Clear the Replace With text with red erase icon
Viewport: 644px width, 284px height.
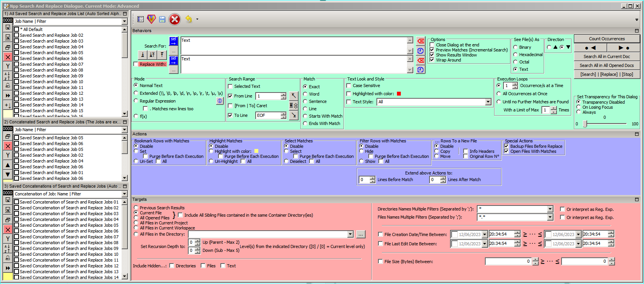(x=421, y=60)
